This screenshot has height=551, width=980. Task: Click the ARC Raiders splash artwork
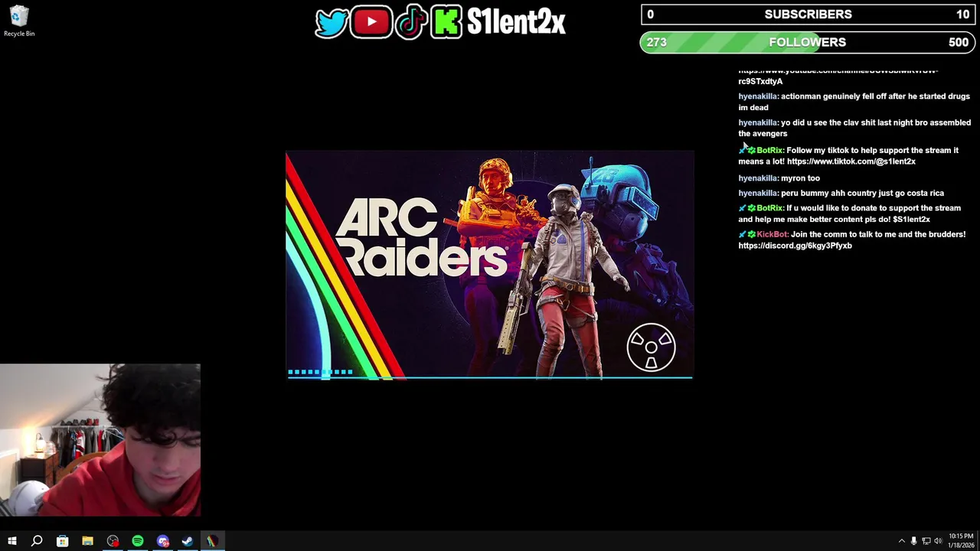coord(490,265)
